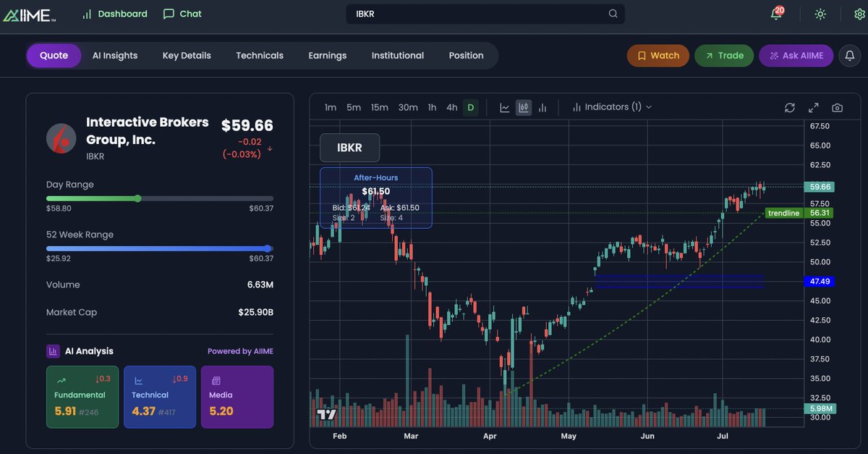868x454 pixels.
Task: Select the D daily chart interval
Action: pos(470,107)
